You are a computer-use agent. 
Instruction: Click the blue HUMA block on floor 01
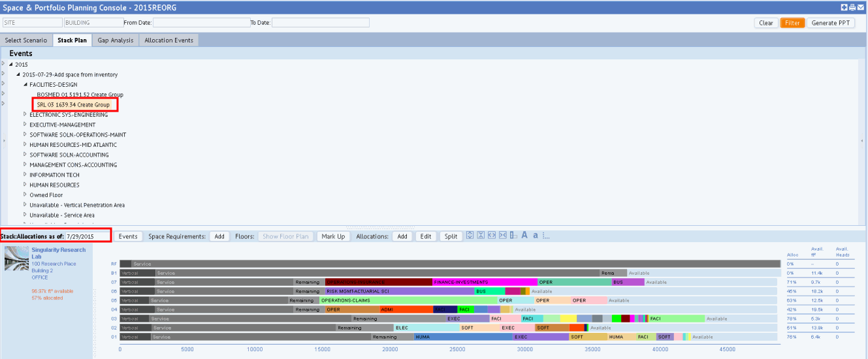pyautogui.click(x=463, y=337)
